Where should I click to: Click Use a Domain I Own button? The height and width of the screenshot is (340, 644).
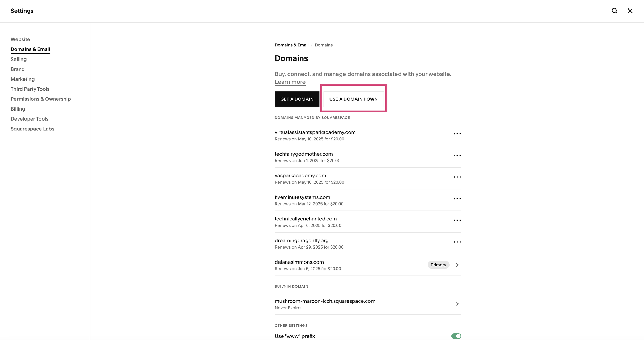pyautogui.click(x=353, y=99)
